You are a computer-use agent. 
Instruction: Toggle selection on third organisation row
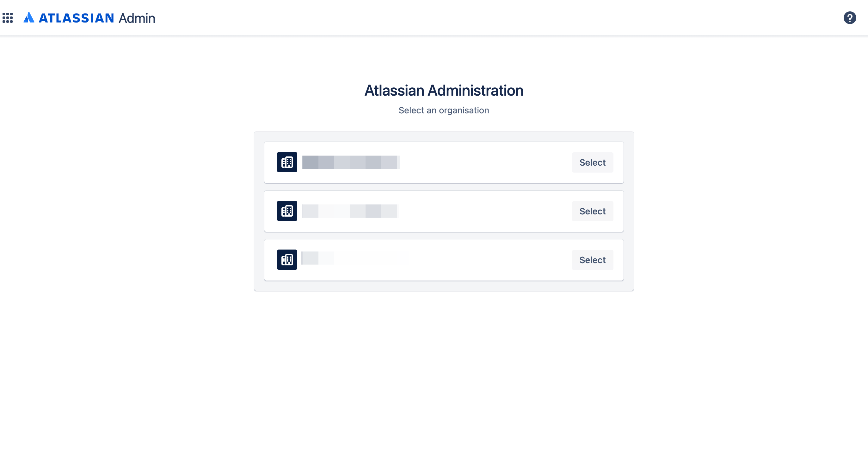(592, 260)
